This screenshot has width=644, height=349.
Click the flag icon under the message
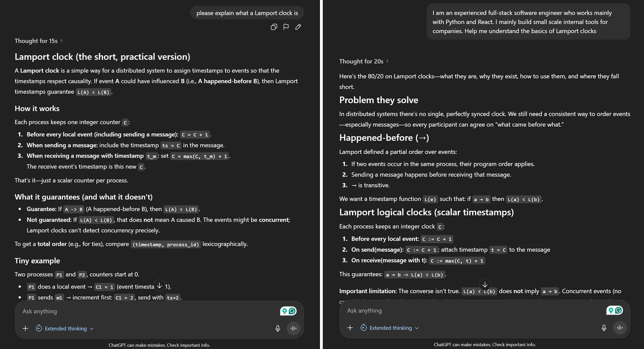(286, 27)
